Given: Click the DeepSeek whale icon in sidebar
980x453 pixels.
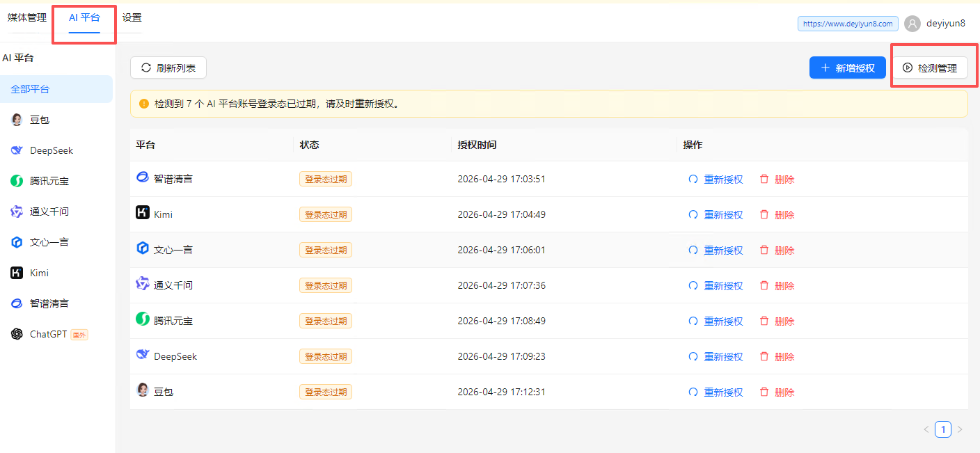Looking at the screenshot, I should pyautogui.click(x=17, y=150).
